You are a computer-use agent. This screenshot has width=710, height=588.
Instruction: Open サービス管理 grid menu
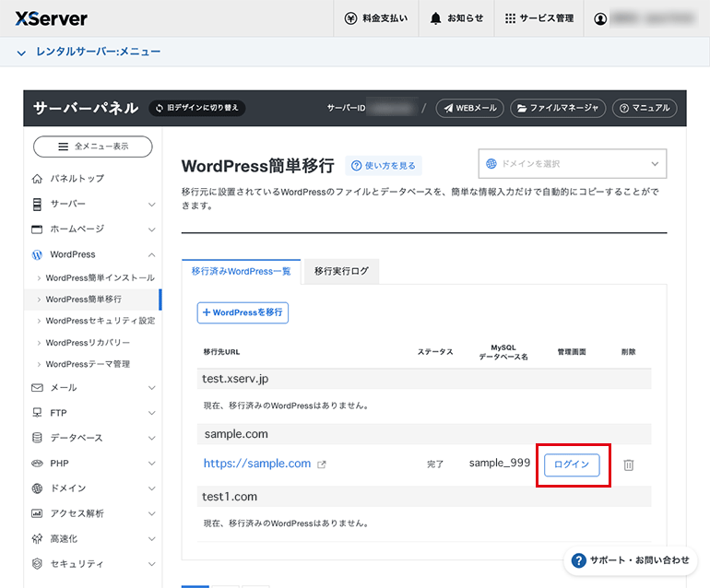[539, 18]
